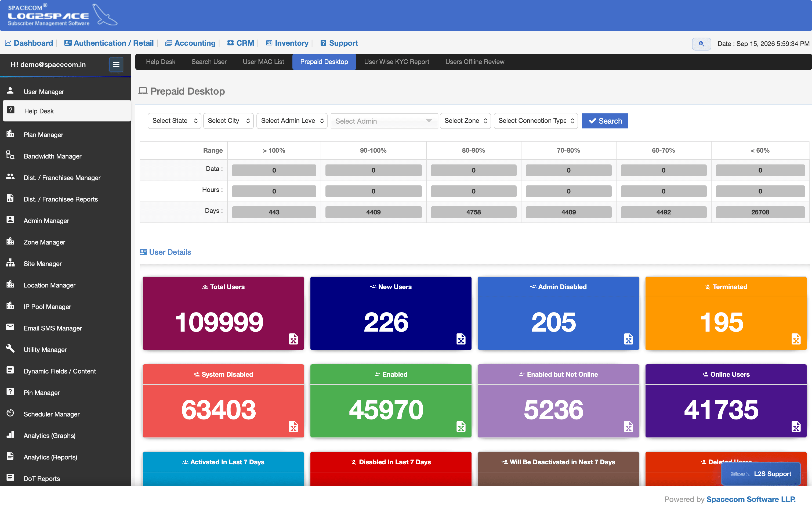Click the Analytics (Graphs) bar chart icon

pyautogui.click(x=10, y=434)
